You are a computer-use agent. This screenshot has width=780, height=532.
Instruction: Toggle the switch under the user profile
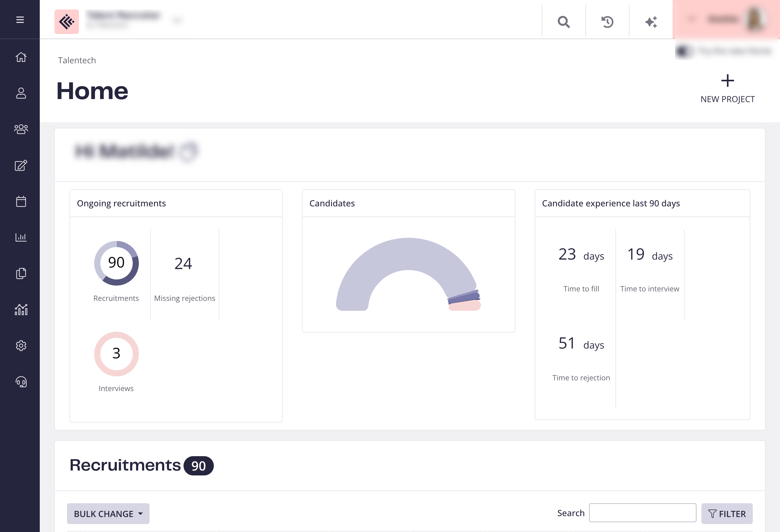[x=684, y=51]
